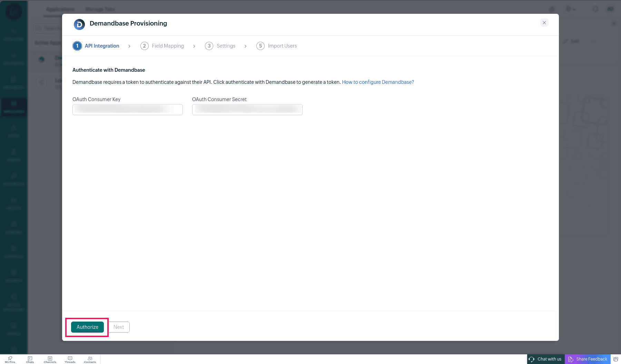Open Contacts in bottom bar
Viewport: 621px width, 364px height.
tap(90, 360)
